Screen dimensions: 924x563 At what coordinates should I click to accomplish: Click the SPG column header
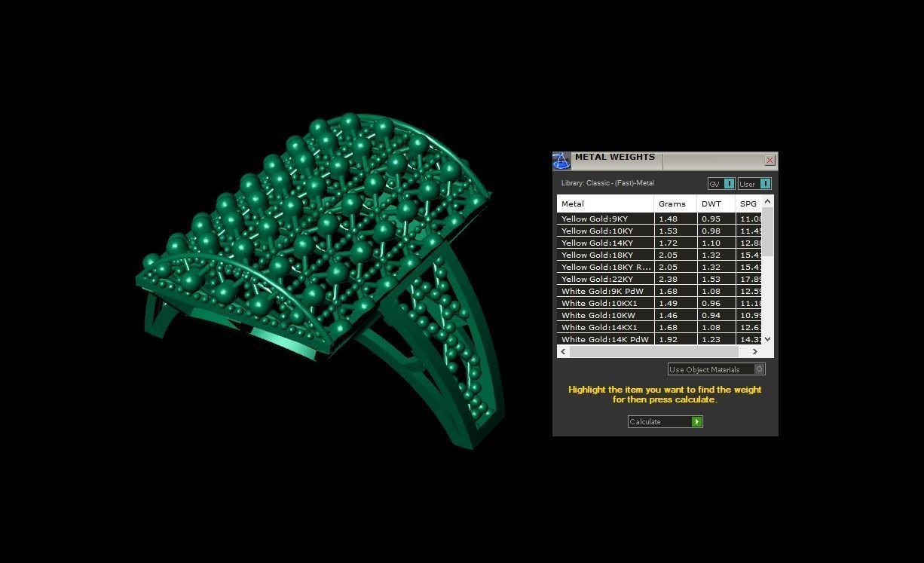tap(749, 203)
